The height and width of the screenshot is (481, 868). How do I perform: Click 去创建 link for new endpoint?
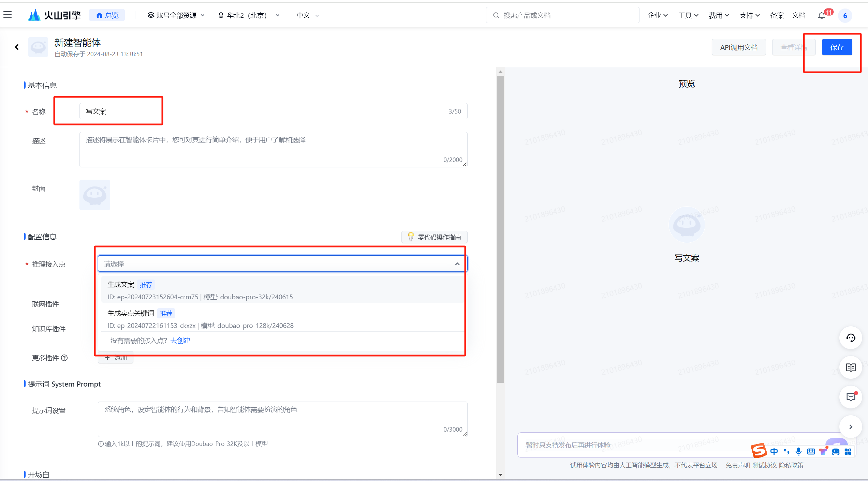click(180, 340)
